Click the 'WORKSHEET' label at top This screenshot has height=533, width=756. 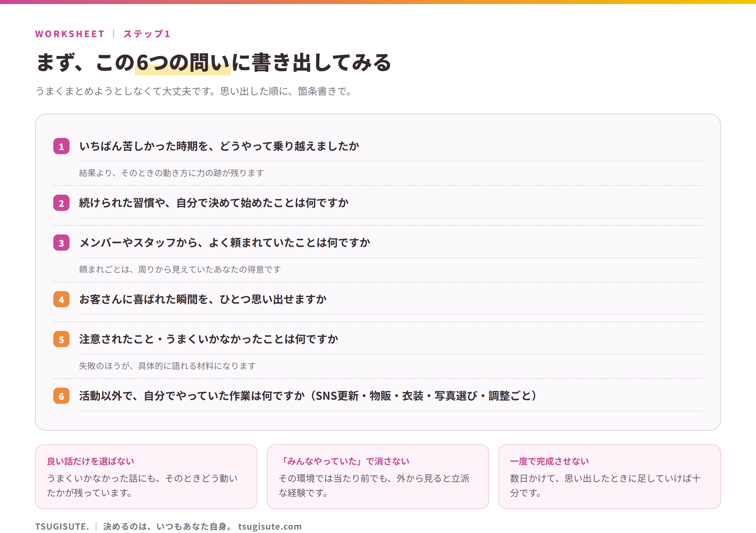coord(70,34)
